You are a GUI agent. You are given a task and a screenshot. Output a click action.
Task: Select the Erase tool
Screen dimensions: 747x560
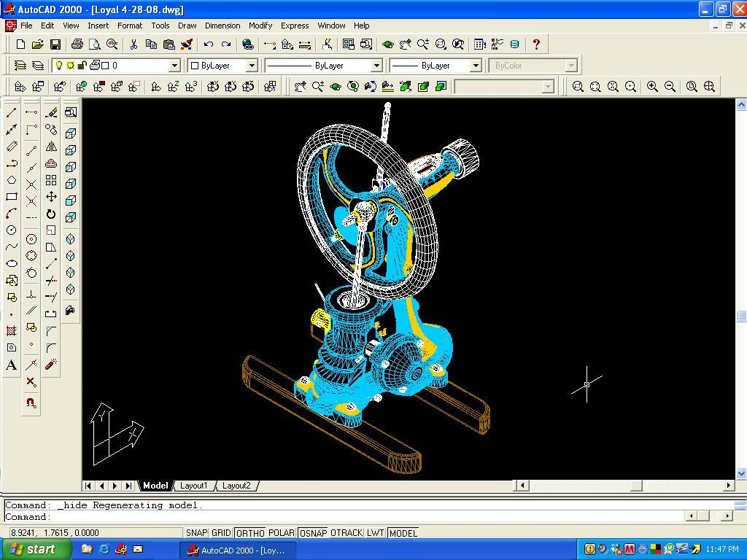point(51,112)
